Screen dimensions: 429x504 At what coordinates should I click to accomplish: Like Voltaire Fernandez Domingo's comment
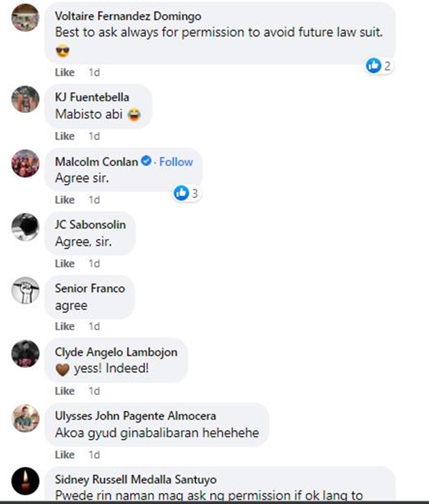(x=65, y=73)
